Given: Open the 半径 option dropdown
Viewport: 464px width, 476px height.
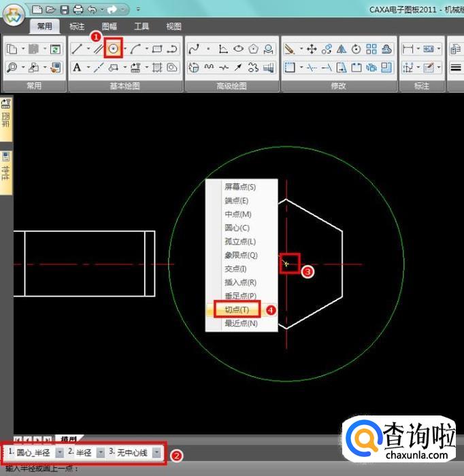Looking at the screenshot, I should pyautogui.click(x=101, y=452).
